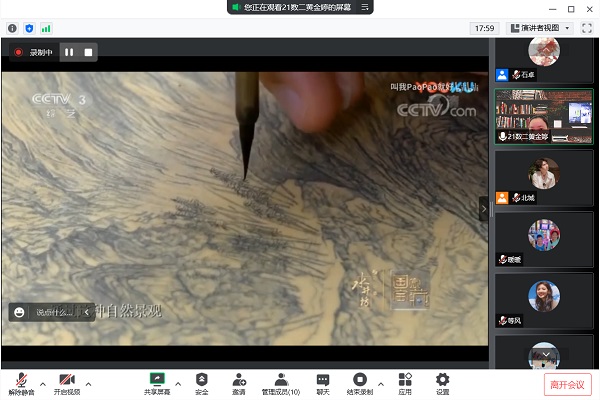600x400 pixels.
Task: Open the 聊天 chat panel
Action: pyautogui.click(x=323, y=382)
